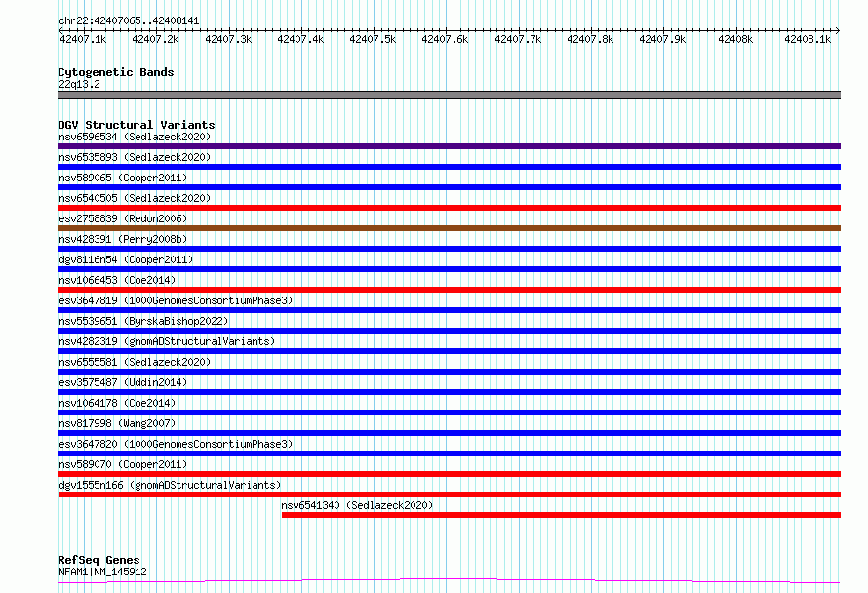The width and height of the screenshot is (868, 593).
Task: Click esv3647820 (1000GenomesConsortiumPhase3) label
Action: coord(176,444)
